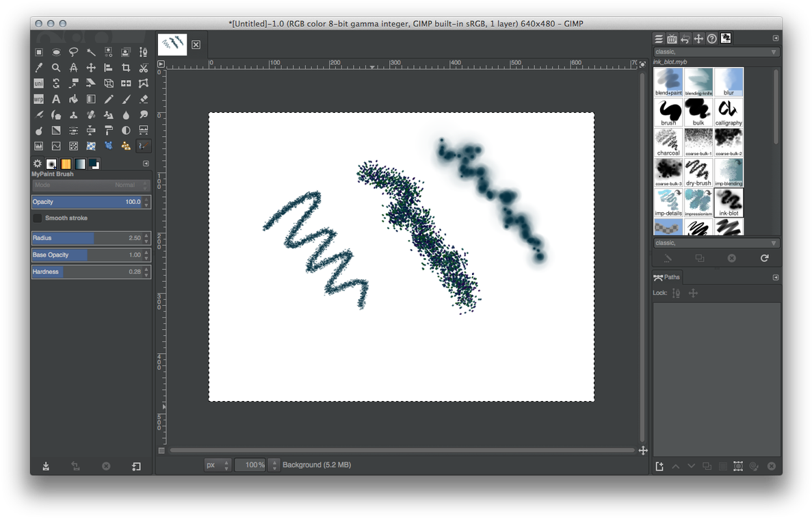
Task: Select the Rectangle Select tool
Action: coord(38,51)
